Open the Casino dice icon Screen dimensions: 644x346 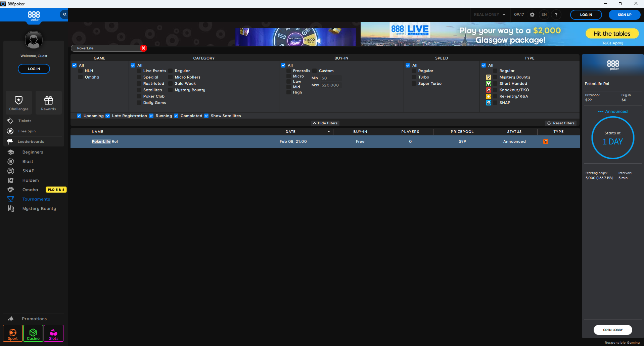click(33, 333)
